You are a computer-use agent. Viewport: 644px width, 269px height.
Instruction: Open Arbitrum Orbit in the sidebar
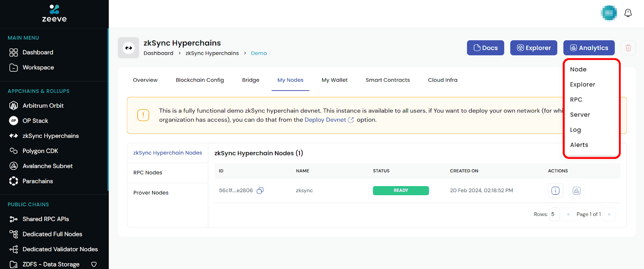click(x=43, y=106)
